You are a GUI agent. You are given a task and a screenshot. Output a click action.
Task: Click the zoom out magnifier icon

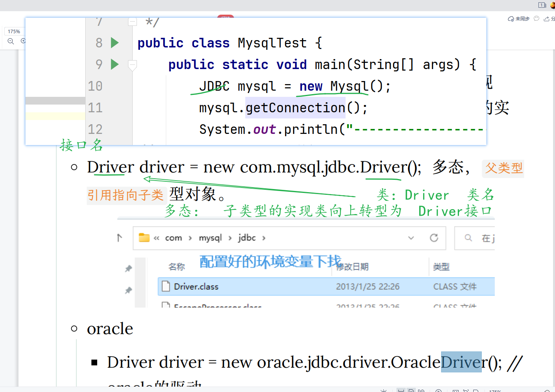point(11,41)
